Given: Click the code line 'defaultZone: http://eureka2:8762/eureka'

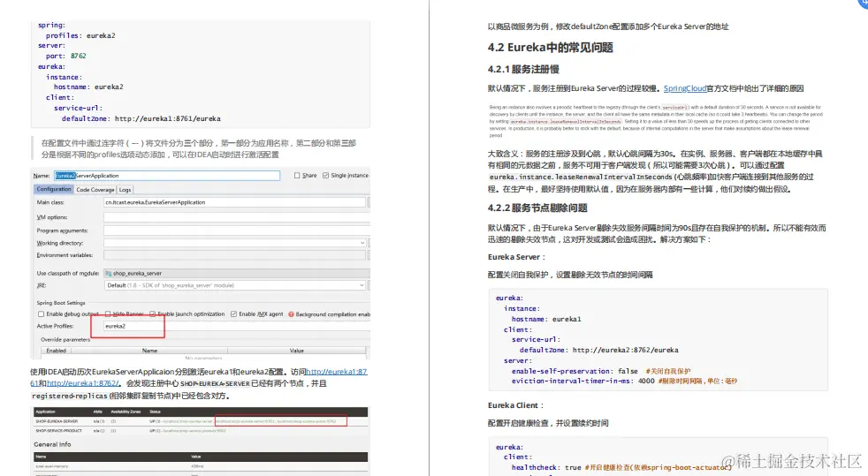Looking at the screenshot, I should pos(599,350).
